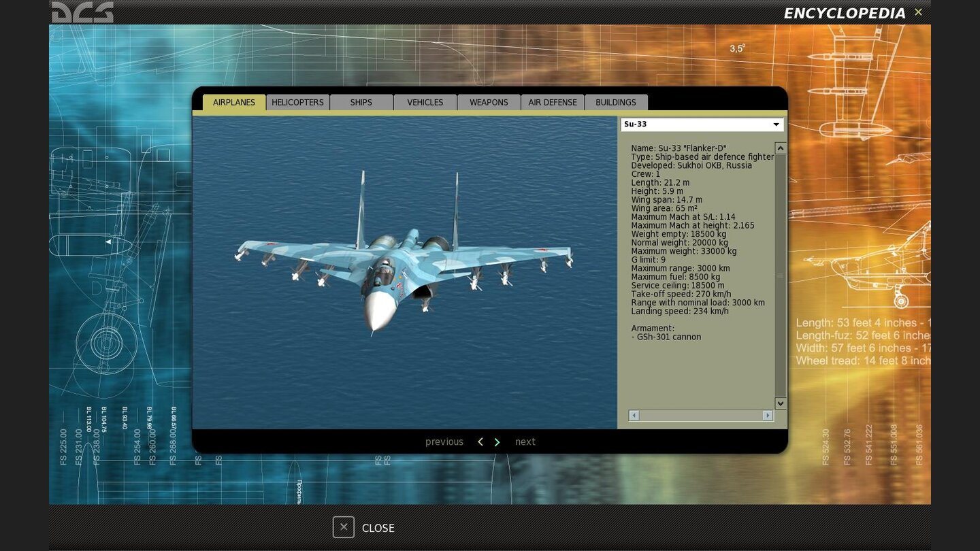Click 'Take-off speed: 270 km/h' line
980x551 pixels.
point(681,294)
